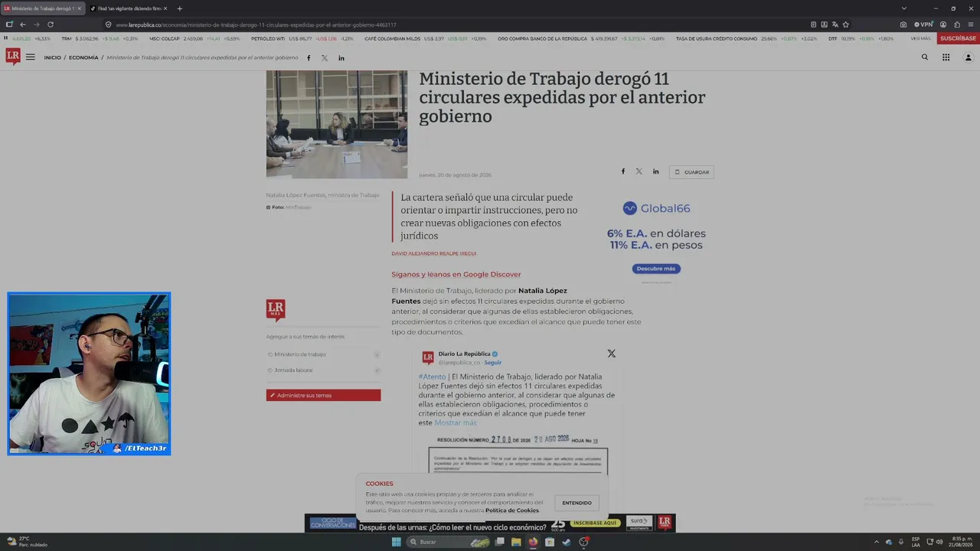Expand the tweet with Mostrar más

(x=456, y=423)
